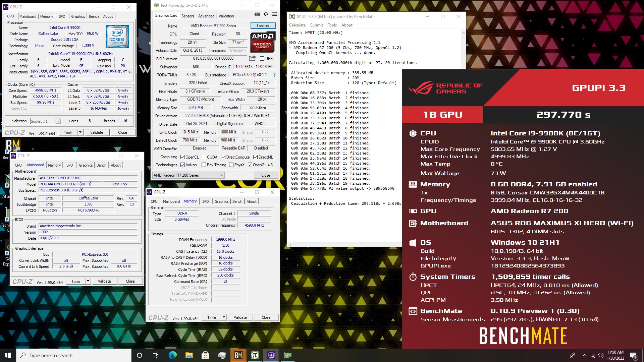Open the Windows Start menu
This screenshot has height=362, width=644.
[x=8, y=355]
